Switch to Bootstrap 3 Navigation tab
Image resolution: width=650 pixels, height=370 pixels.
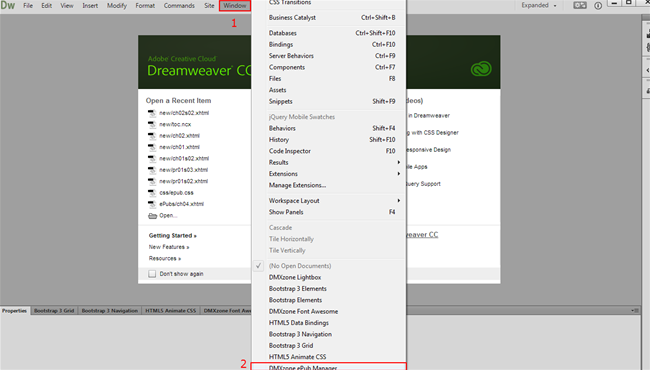coord(109,311)
